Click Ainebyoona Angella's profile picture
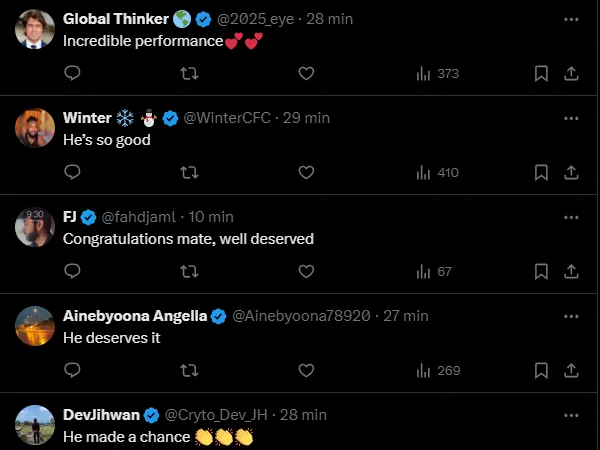This screenshot has width=600, height=450. coord(35,325)
